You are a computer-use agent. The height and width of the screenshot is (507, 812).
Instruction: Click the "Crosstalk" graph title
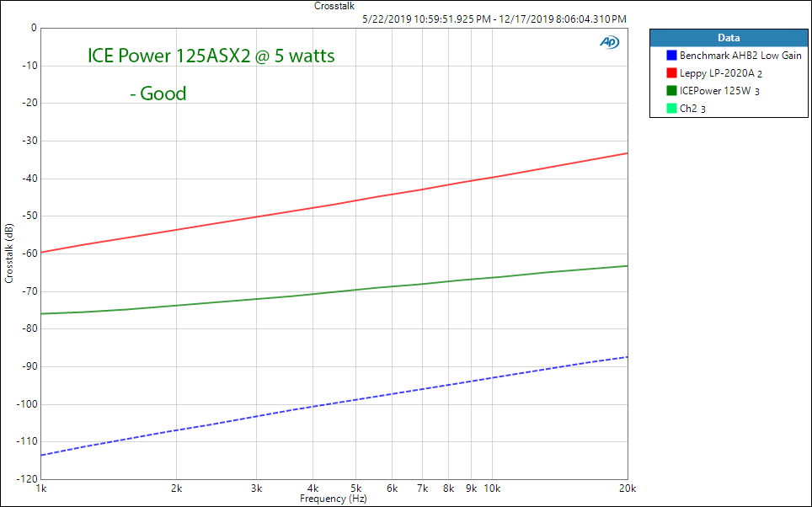[334, 6]
